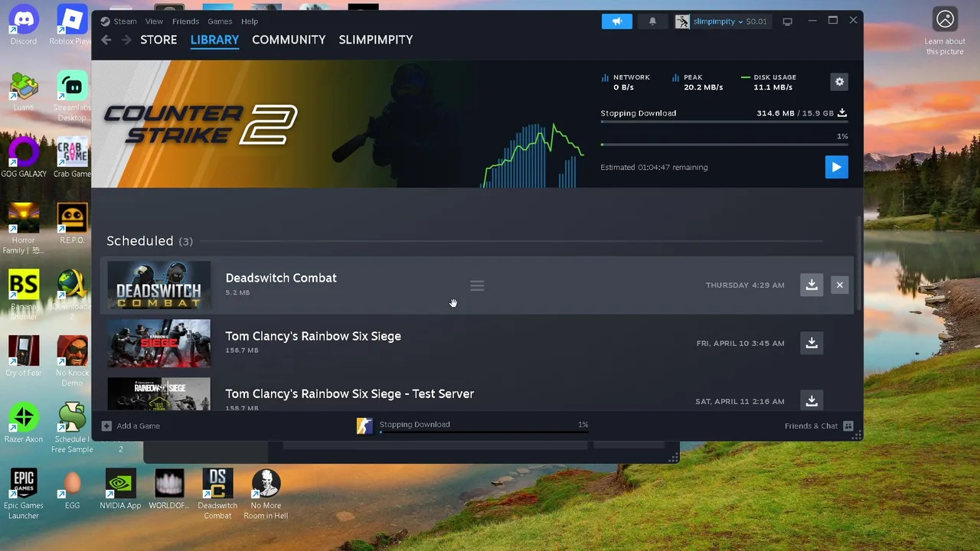Switch to the STORE tab

pos(158,40)
